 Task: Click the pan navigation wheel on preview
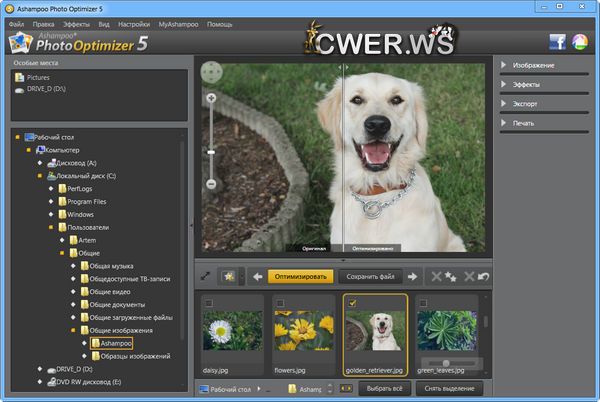click(x=211, y=72)
